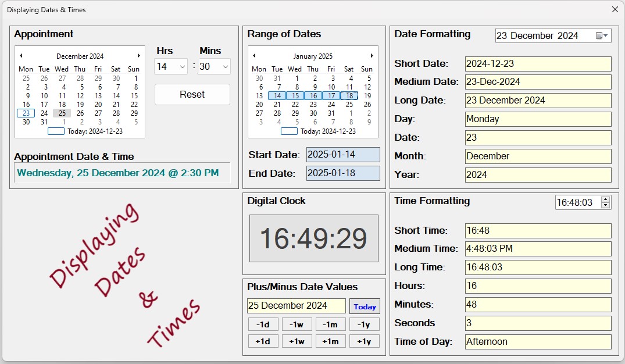625x364 pixels.
Task: Go to next month in Appointment calendar
Action: point(139,56)
